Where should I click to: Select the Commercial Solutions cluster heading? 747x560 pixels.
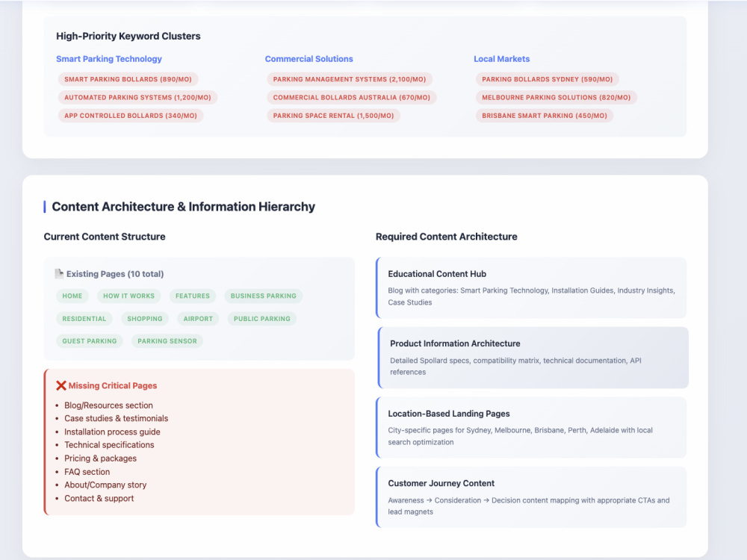click(x=309, y=59)
